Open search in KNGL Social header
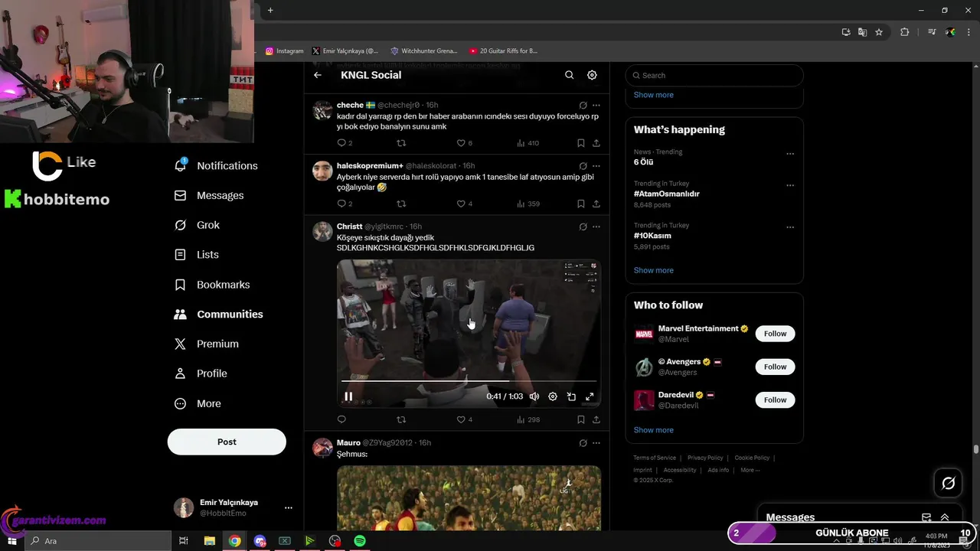 coord(569,75)
